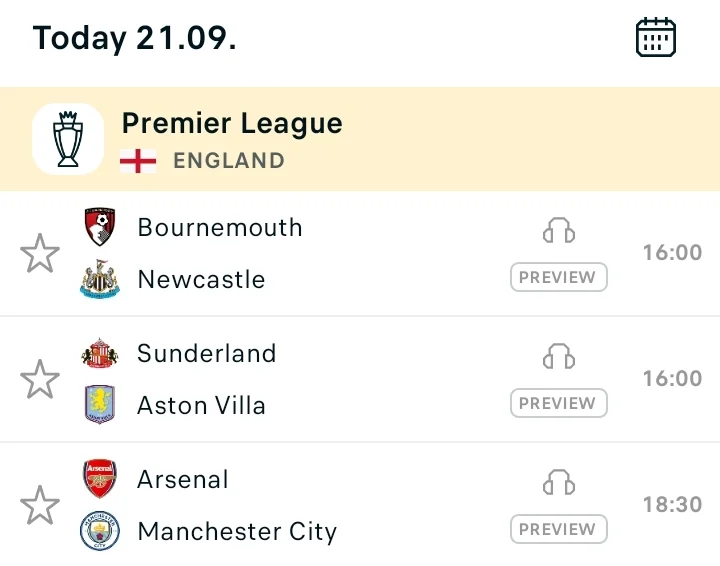The image size is (720, 566).
Task: Open PREVIEW for Sunderland vs Aston Villa
Action: (x=559, y=403)
